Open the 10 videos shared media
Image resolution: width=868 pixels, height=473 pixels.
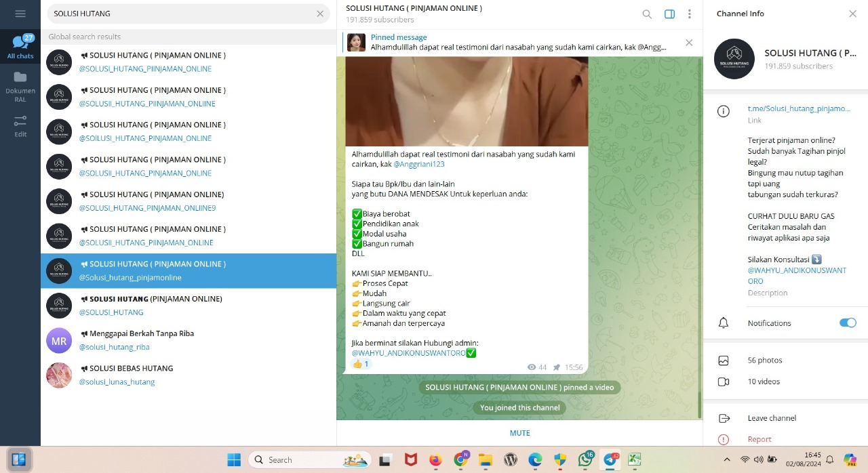pyautogui.click(x=763, y=382)
